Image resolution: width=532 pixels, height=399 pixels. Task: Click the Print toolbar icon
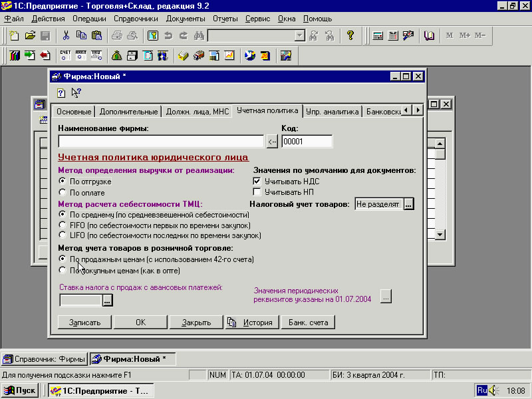click(x=117, y=36)
